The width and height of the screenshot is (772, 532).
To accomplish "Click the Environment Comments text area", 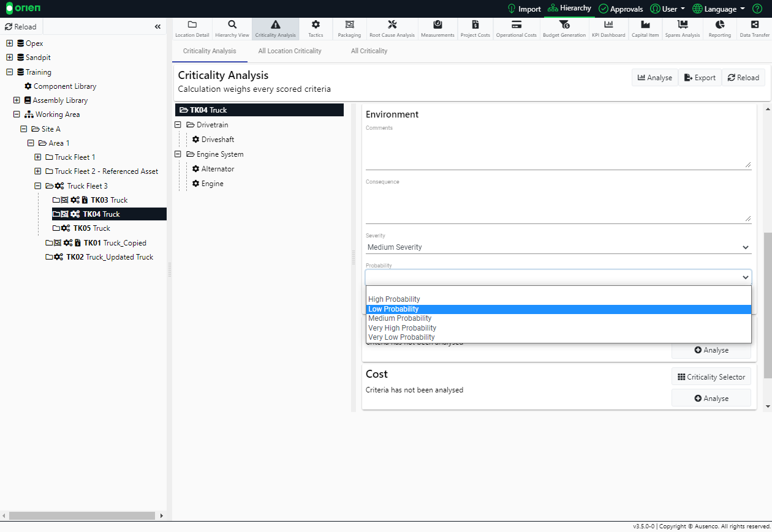I will point(558,151).
